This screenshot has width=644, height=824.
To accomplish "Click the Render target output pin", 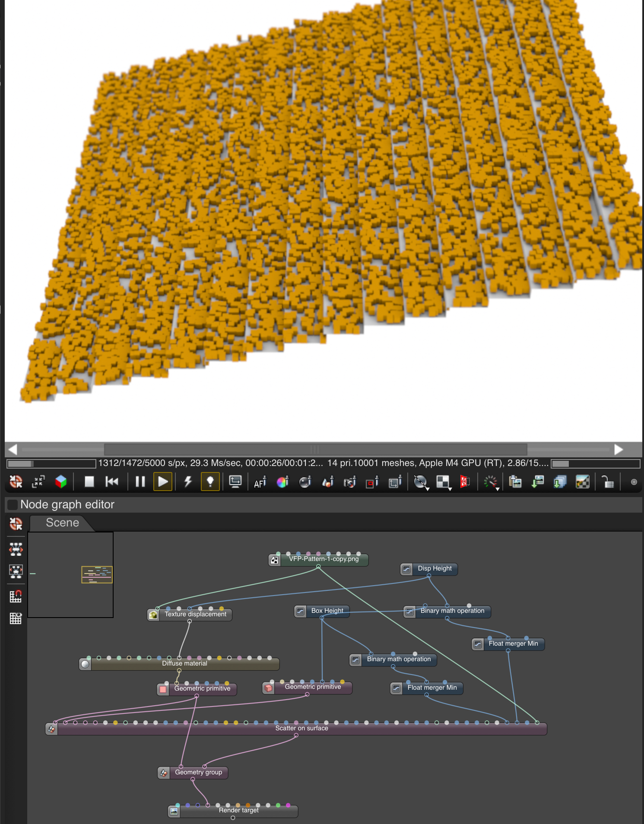I will (x=233, y=818).
